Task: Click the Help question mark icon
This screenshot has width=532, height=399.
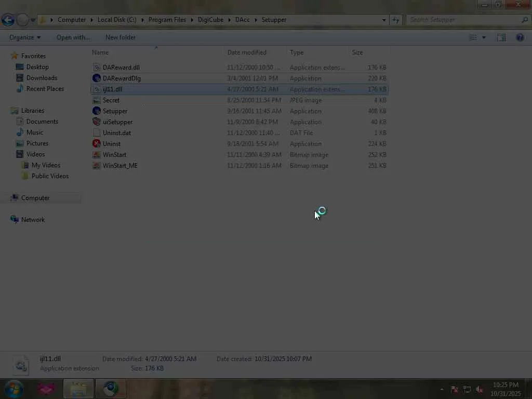Action: click(x=520, y=37)
